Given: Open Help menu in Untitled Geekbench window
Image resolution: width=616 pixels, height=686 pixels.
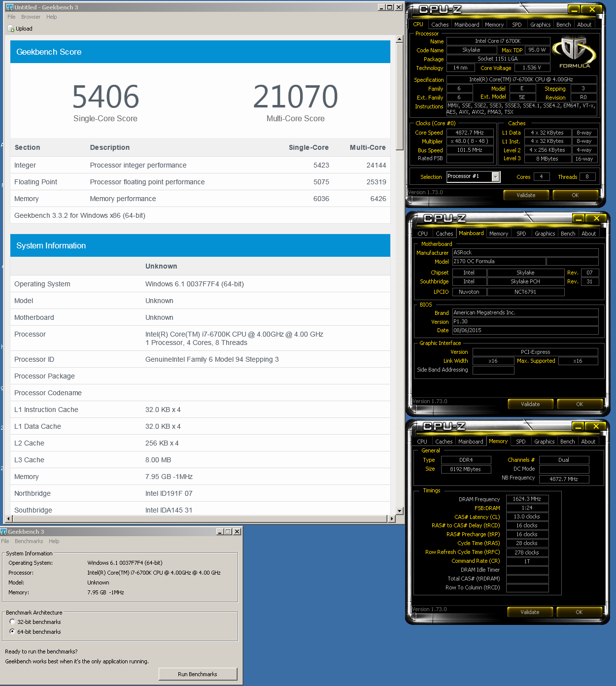Looking at the screenshot, I should [52, 17].
